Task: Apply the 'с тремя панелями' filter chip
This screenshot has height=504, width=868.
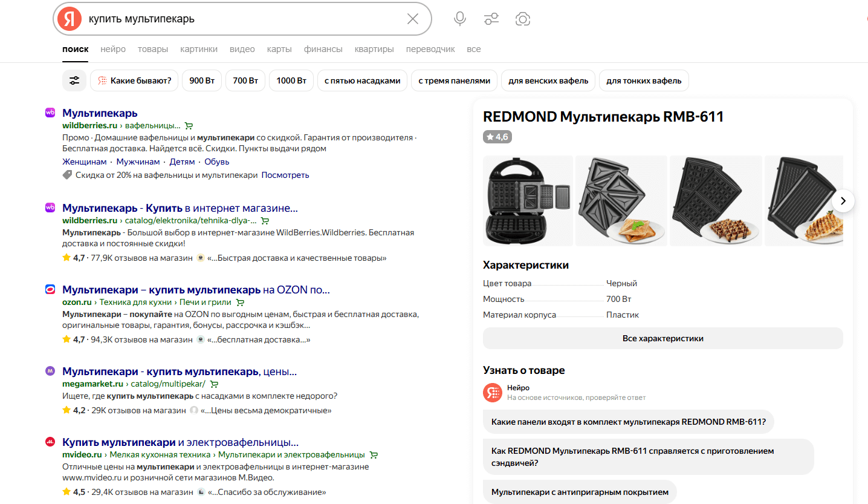Action: coord(454,80)
